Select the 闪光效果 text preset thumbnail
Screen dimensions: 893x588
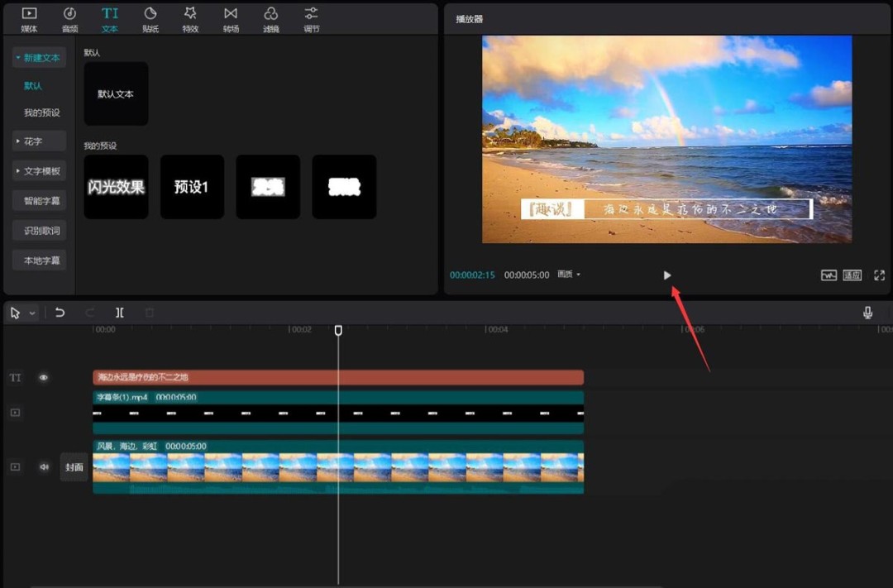[116, 187]
